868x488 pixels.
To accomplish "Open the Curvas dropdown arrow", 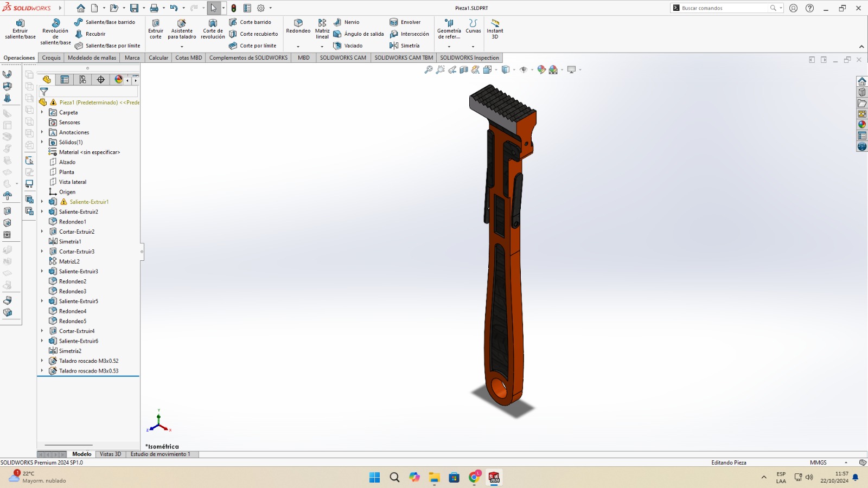I will pos(473,46).
